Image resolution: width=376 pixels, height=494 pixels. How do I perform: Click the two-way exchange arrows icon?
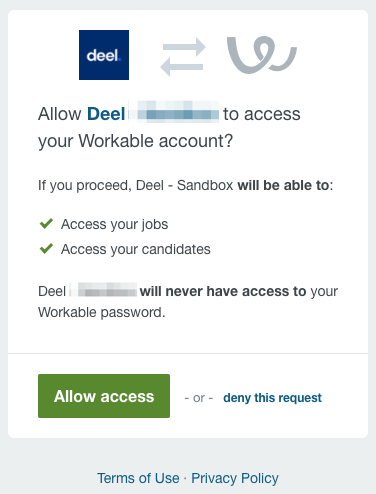click(183, 57)
